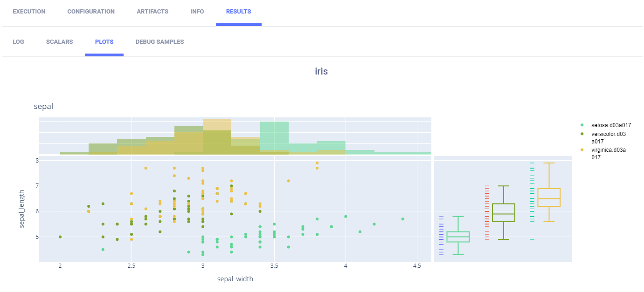
Task: Click the rightmost setosa scatter point
Action: tap(402, 219)
